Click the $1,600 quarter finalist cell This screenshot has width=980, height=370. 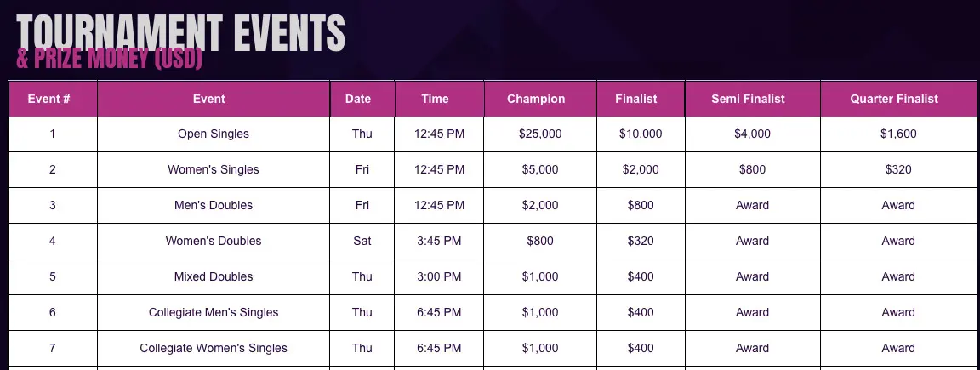click(x=898, y=134)
